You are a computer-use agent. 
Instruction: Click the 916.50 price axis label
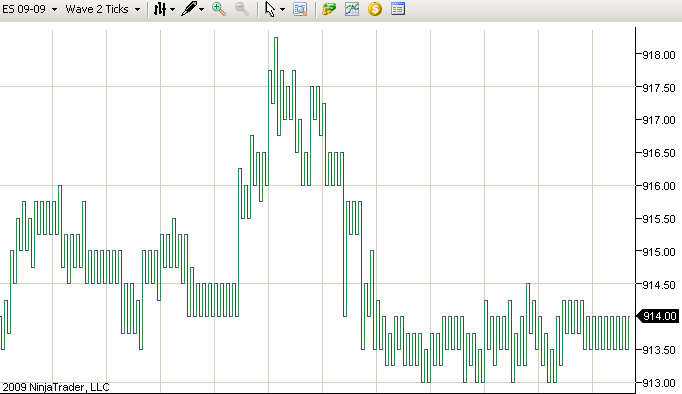point(659,153)
